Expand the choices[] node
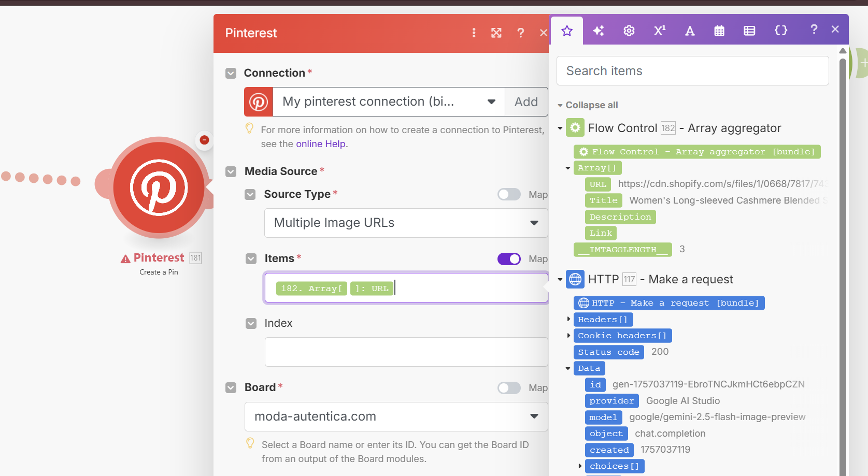 [x=580, y=466]
